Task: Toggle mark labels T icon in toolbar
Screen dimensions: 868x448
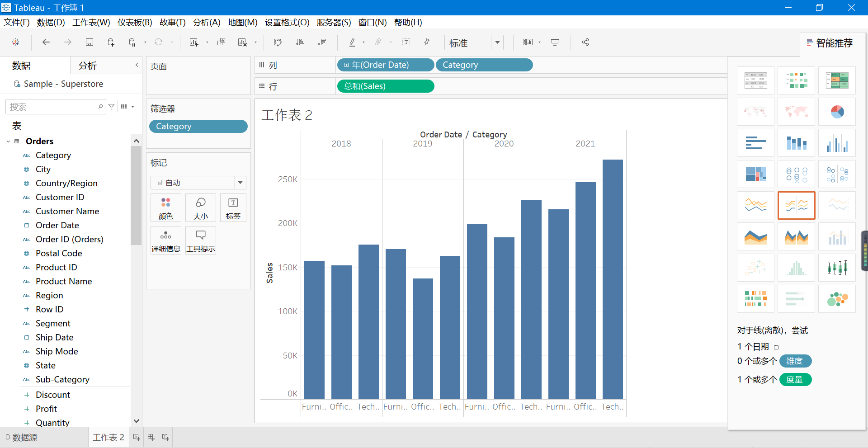Action: pyautogui.click(x=406, y=42)
